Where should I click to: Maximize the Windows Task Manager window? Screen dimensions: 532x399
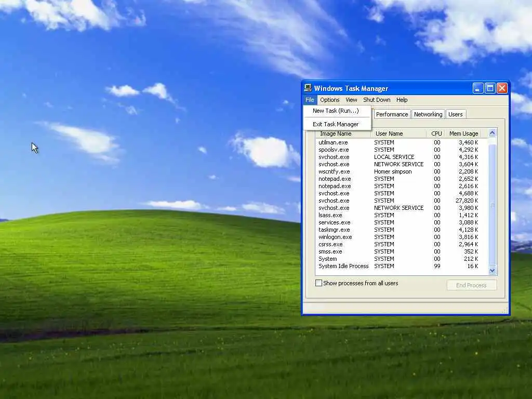click(x=490, y=88)
